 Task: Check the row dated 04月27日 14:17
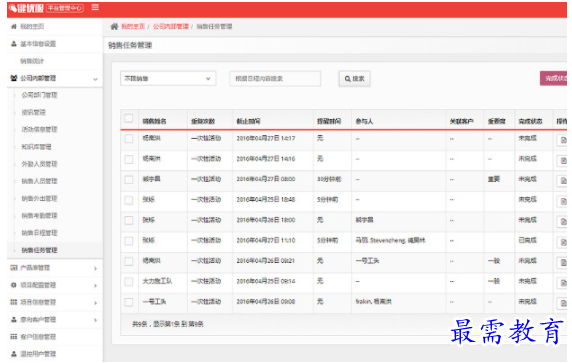coord(128,139)
